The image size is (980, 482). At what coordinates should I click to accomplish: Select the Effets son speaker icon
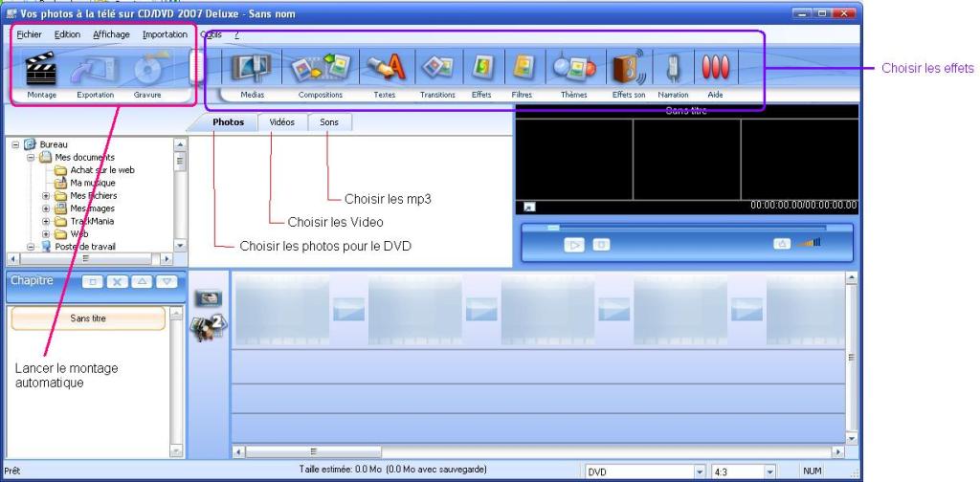pyautogui.click(x=628, y=66)
